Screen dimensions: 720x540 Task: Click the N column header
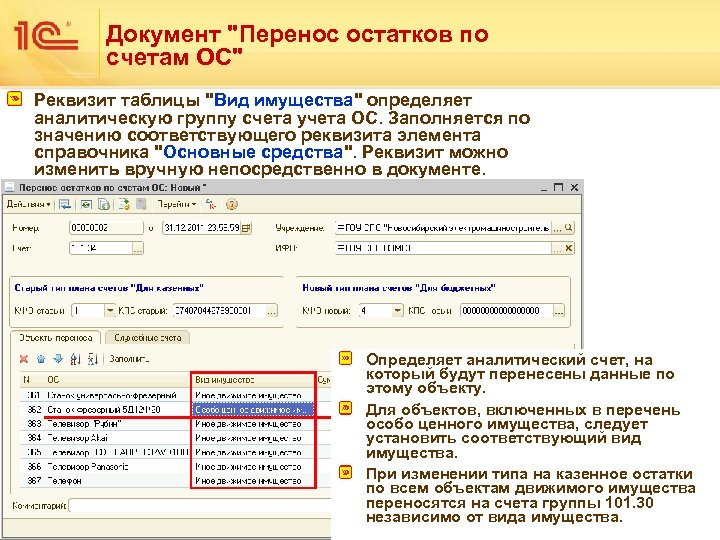click(x=32, y=380)
